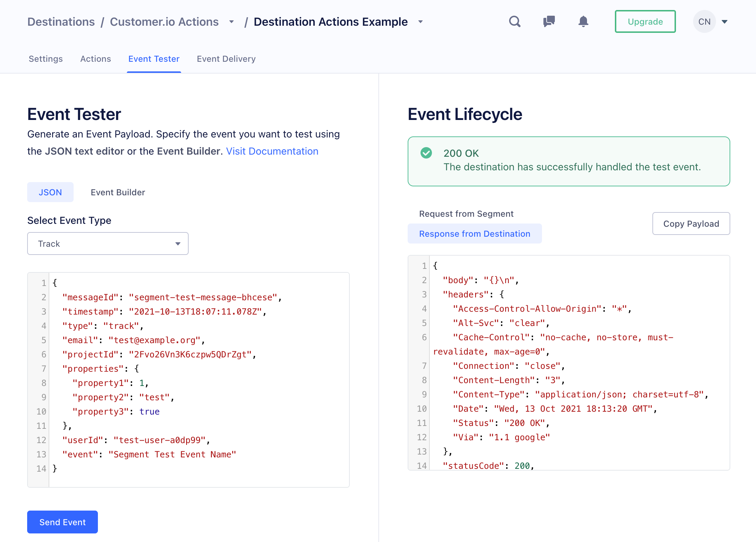This screenshot has width=756, height=542.
Task: Click the CN user avatar
Action: coord(704,21)
